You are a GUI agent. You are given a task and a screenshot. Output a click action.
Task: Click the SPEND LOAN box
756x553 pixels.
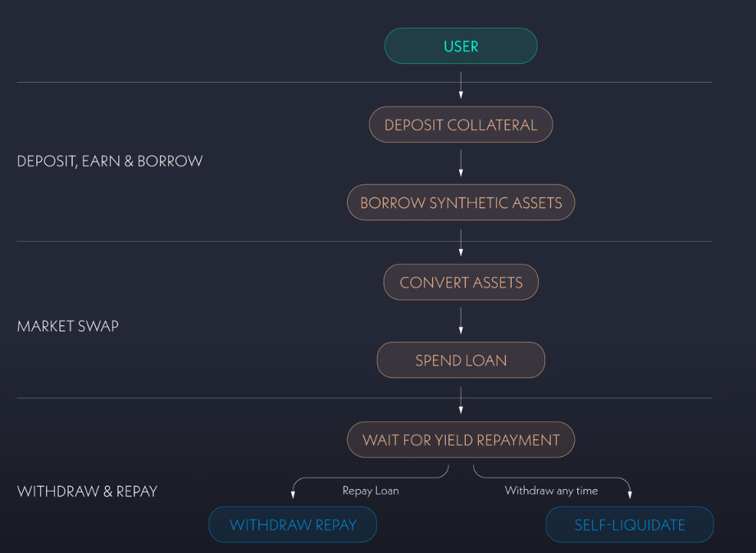461,360
